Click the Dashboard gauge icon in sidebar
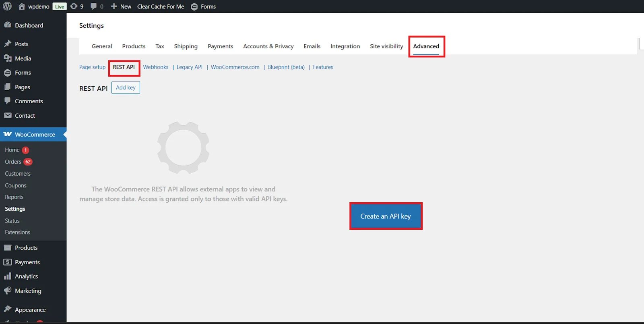 [8, 25]
